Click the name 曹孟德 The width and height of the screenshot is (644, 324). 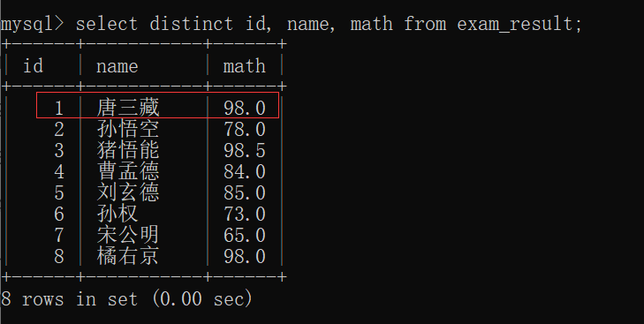[128, 171]
